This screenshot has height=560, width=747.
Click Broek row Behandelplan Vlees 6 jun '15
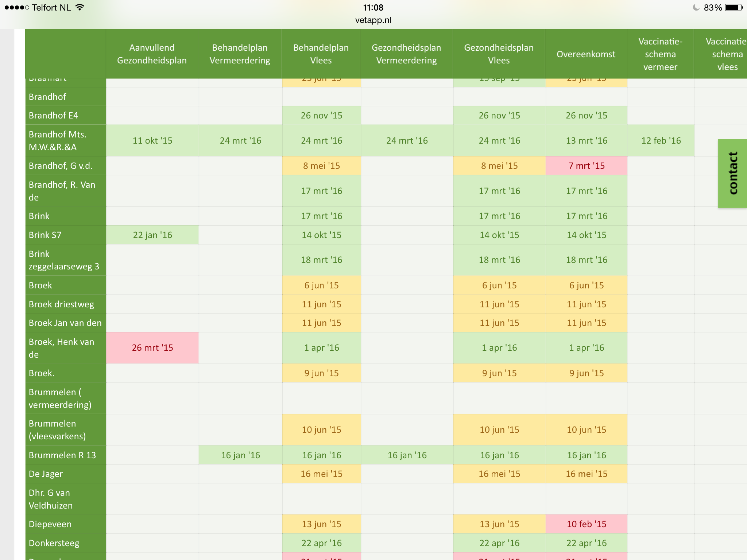point(321,285)
